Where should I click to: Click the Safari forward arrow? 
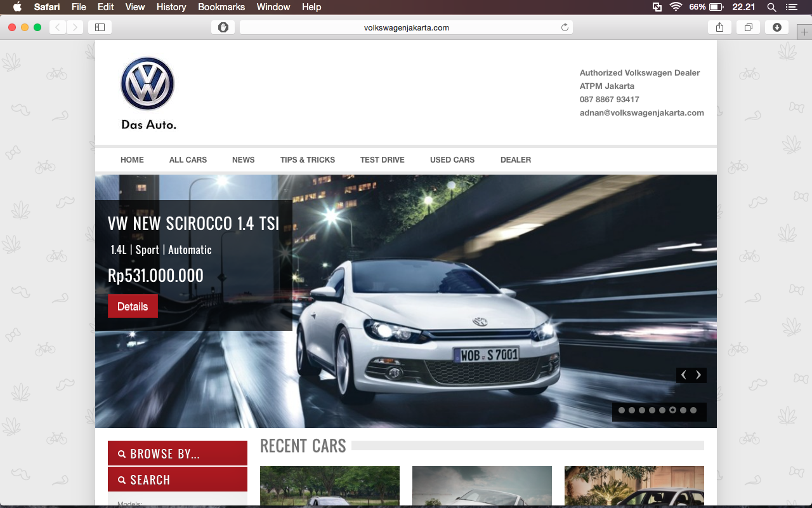click(x=75, y=27)
